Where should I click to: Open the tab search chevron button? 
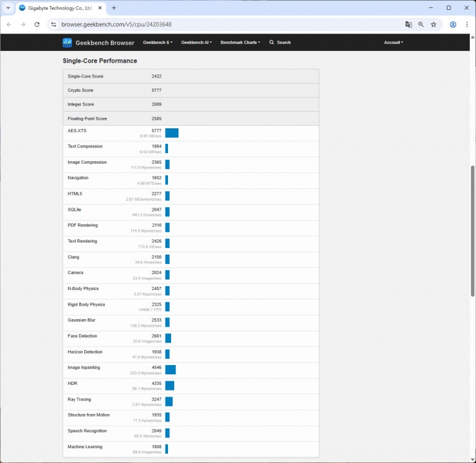click(x=8, y=8)
